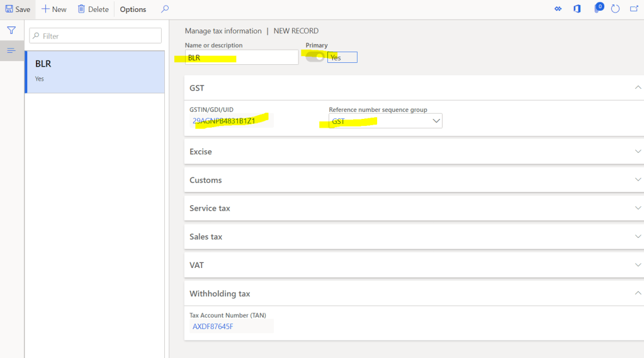Select the BLR record in the list
This screenshot has width=644, height=358.
(94, 71)
